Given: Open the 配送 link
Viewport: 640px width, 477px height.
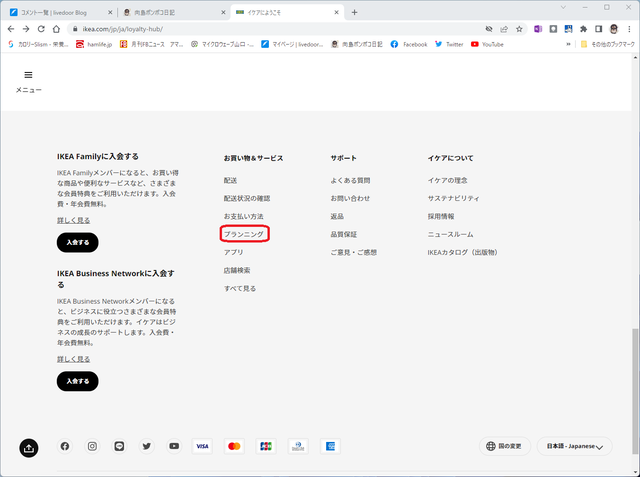Looking at the screenshot, I should pos(230,180).
